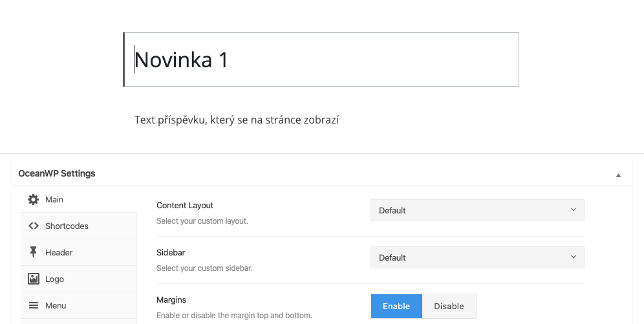
Task: Click the code brackets Shortcodes icon
Action: point(33,226)
